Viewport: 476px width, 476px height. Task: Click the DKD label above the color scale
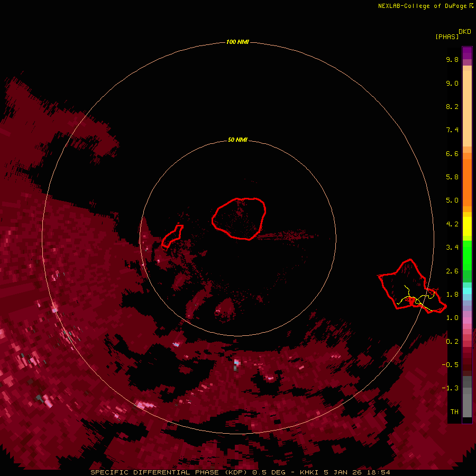coord(465,32)
